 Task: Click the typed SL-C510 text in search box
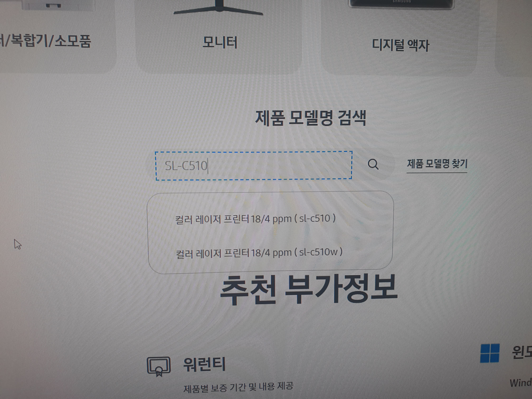[186, 165]
